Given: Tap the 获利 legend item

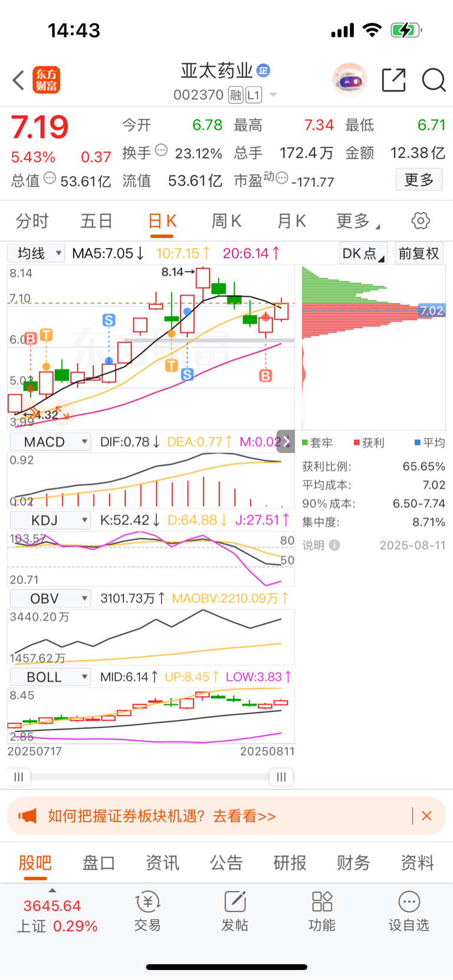Looking at the screenshot, I should coord(369,443).
